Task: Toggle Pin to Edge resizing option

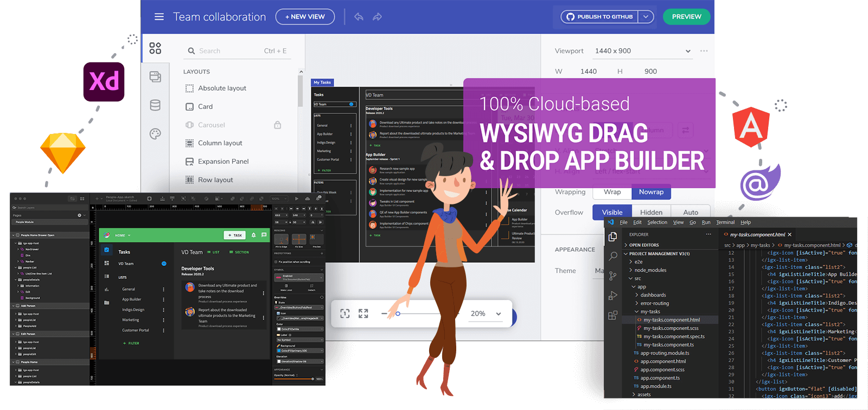Action: click(282, 239)
